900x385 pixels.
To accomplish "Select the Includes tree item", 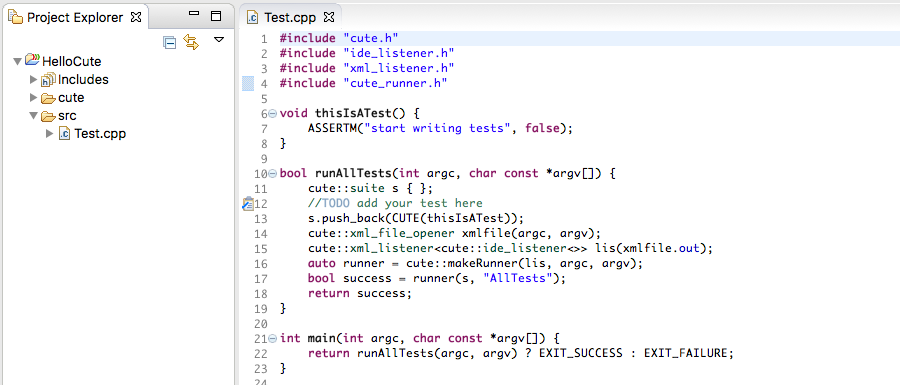I will [83, 80].
